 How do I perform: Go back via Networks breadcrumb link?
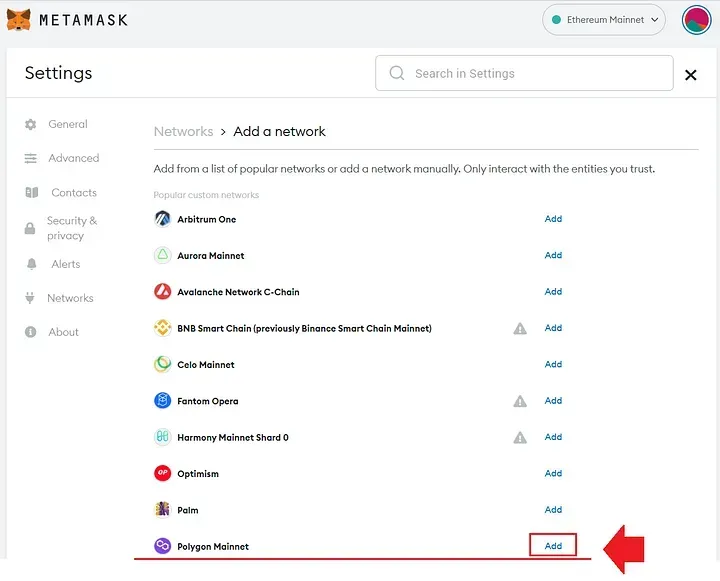coord(183,131)
